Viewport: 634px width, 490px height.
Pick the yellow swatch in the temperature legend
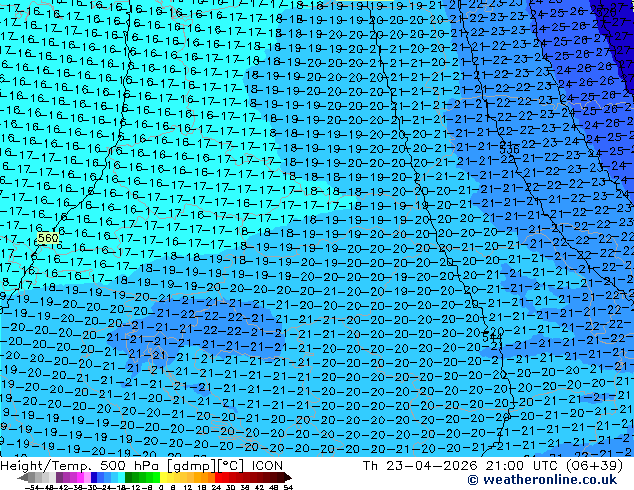click(x=163, y=477)
